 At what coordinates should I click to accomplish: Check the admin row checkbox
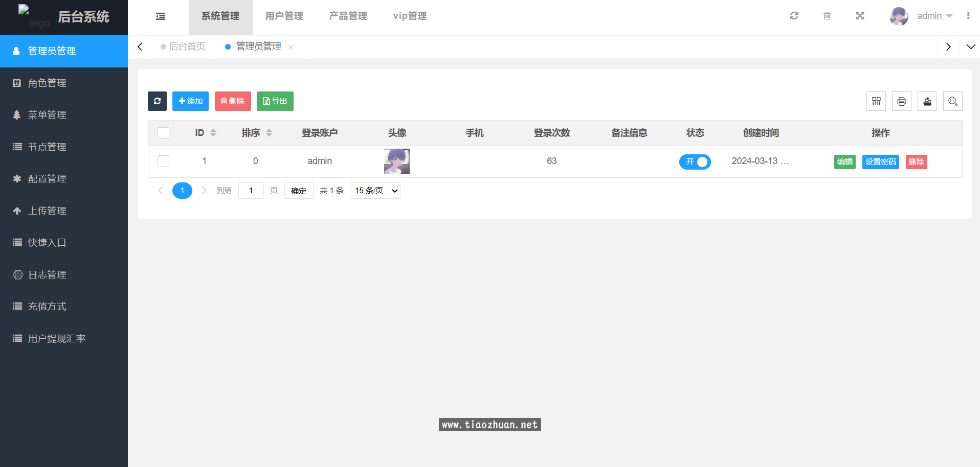tap(164, 161)
